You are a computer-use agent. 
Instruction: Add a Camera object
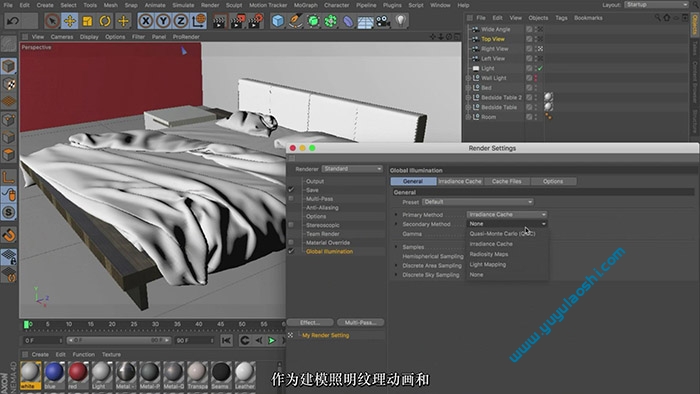(383, 21)
